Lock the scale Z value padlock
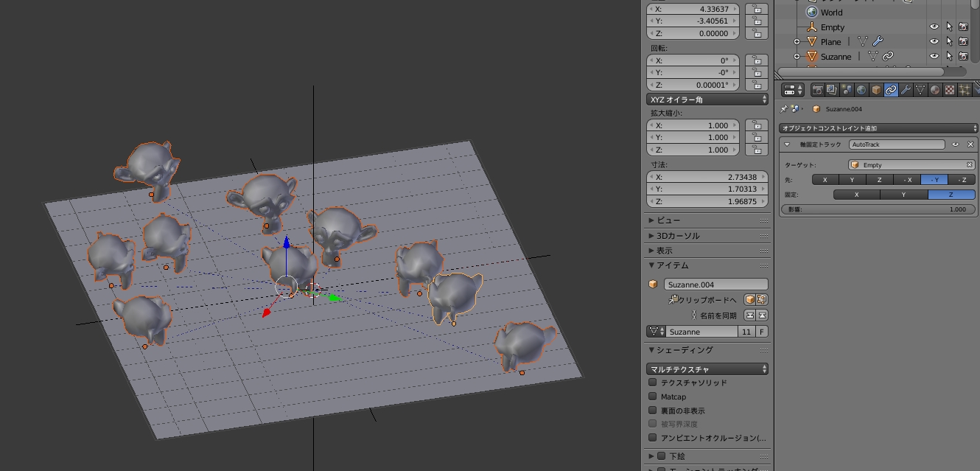Screen dimensions: 980x471 tap(757, 150)
